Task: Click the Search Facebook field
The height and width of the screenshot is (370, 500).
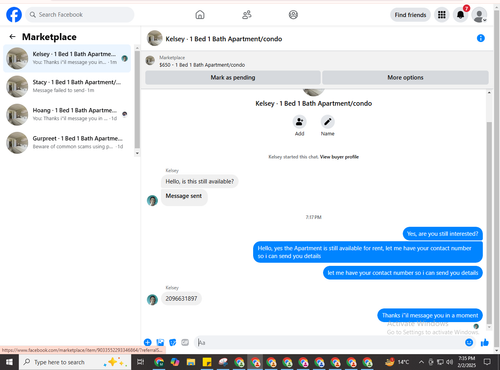Action: click(x=80, y=15)
